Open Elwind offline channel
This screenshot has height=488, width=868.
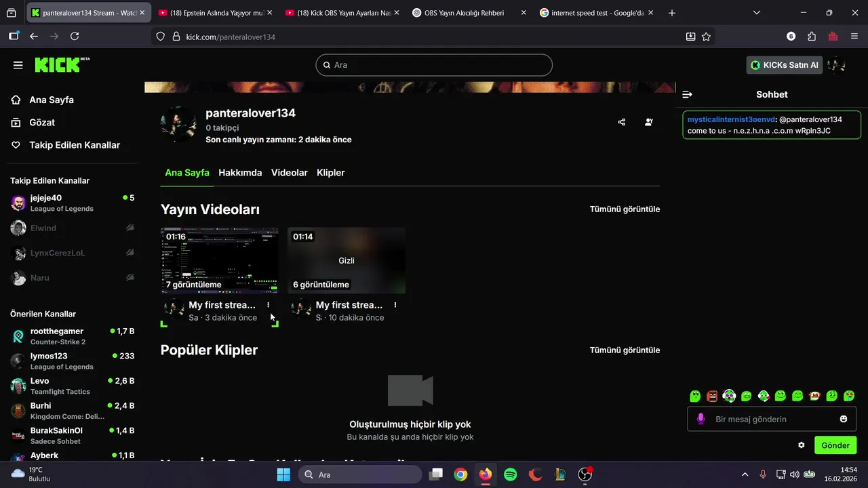(x=73, y=228)
